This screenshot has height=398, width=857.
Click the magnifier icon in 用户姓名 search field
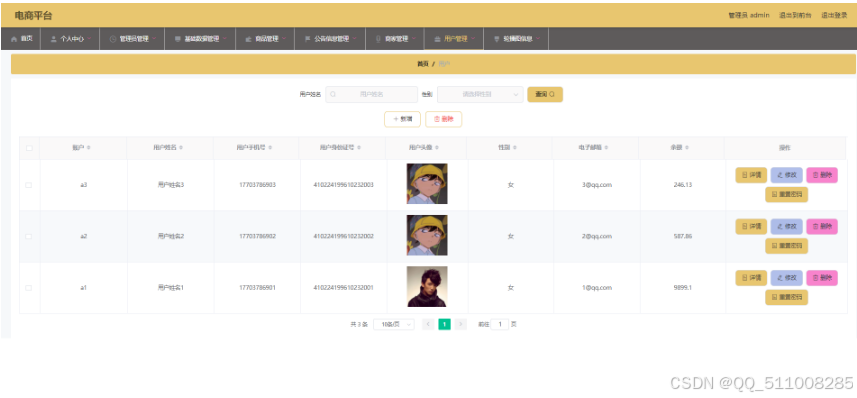point(333,95)
